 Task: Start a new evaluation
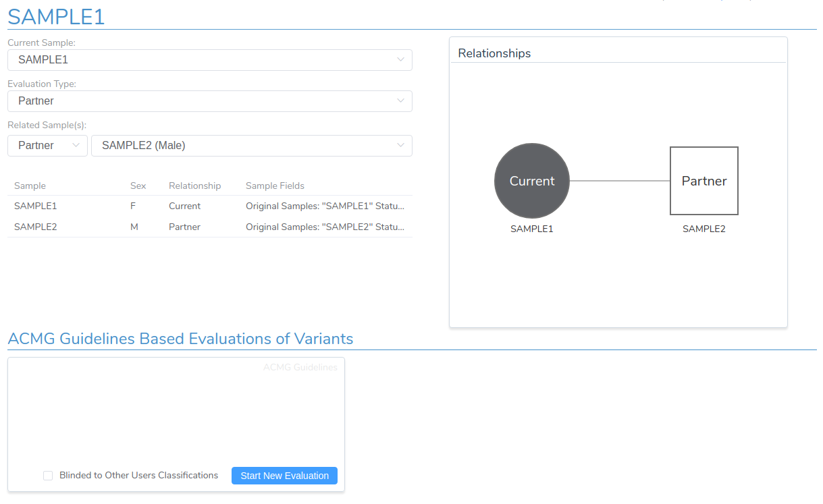tap(284, 476)
